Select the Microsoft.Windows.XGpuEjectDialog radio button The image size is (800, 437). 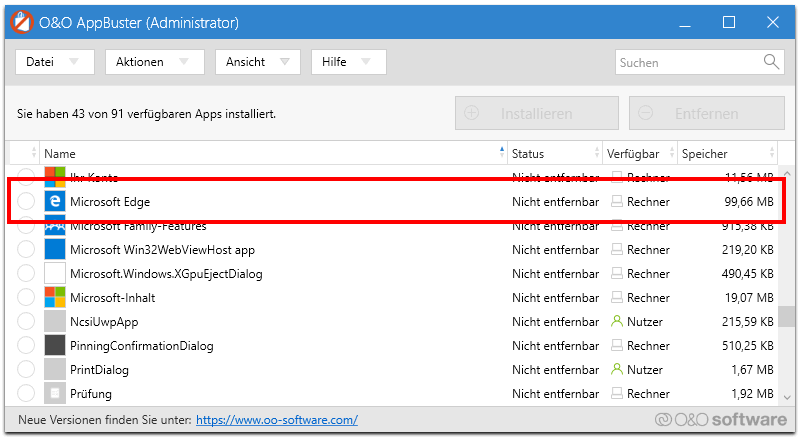26,273
